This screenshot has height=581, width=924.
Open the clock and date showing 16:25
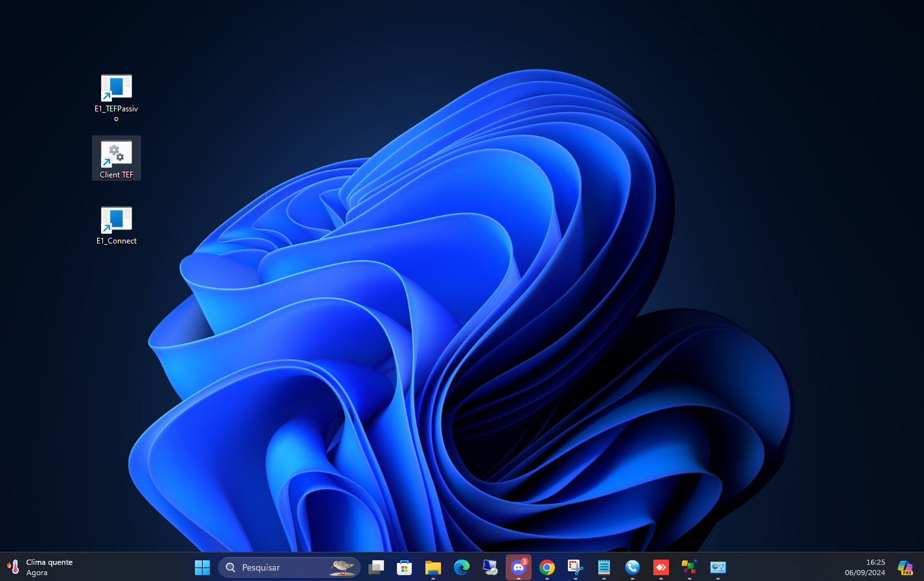[x=864, y=567]
